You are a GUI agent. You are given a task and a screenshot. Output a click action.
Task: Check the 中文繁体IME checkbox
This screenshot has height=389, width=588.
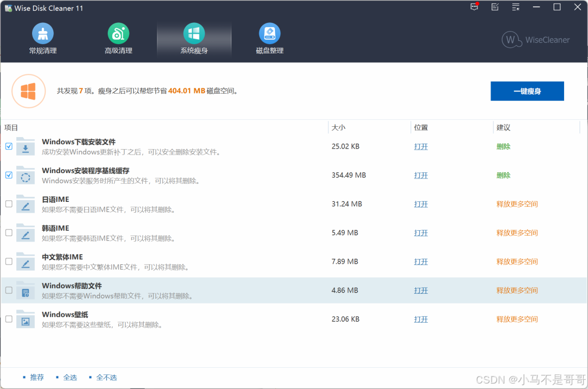pos(9,262)
